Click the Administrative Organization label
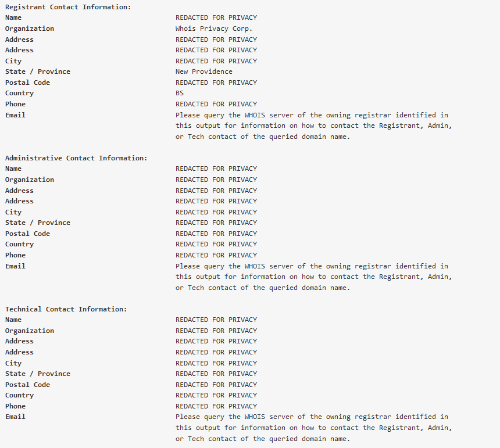This screenshot has width=500, height=448. (x=30, y=180)
